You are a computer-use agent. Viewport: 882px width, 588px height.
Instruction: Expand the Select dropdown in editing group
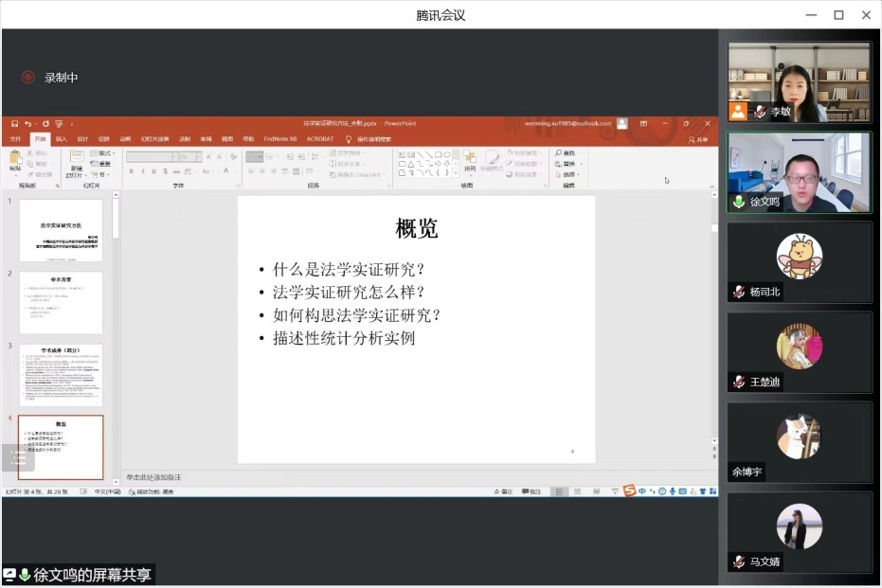569,174
